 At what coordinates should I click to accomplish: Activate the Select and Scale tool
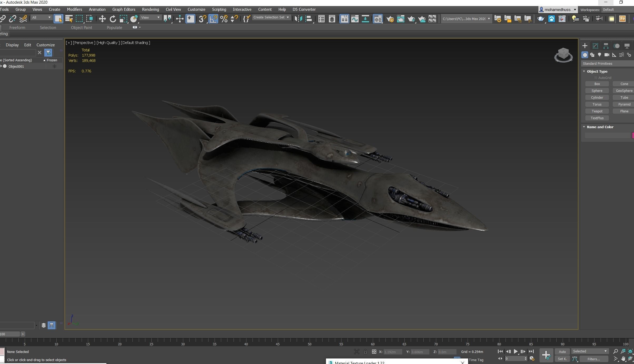pos(123,19)
